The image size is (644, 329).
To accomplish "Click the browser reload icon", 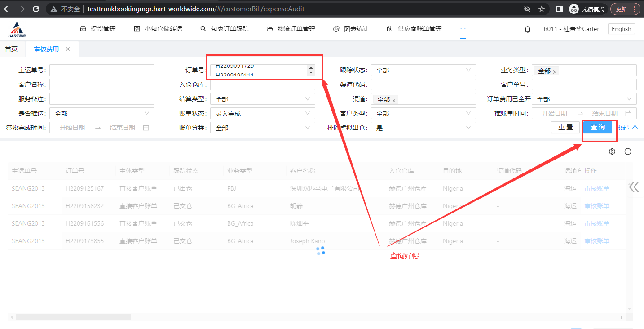I will coord(36,9).
